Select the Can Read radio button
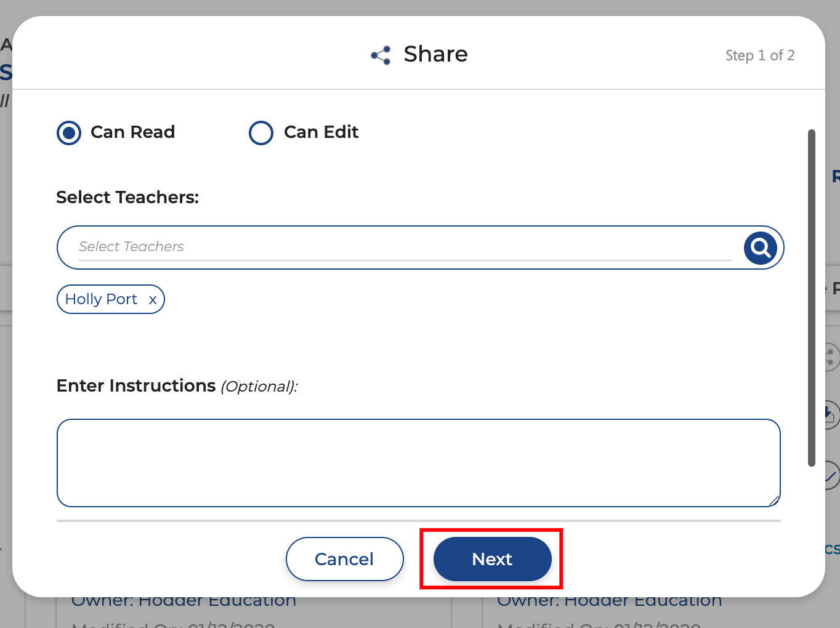The height and width of the screenshot is (628, 840). 69,133
